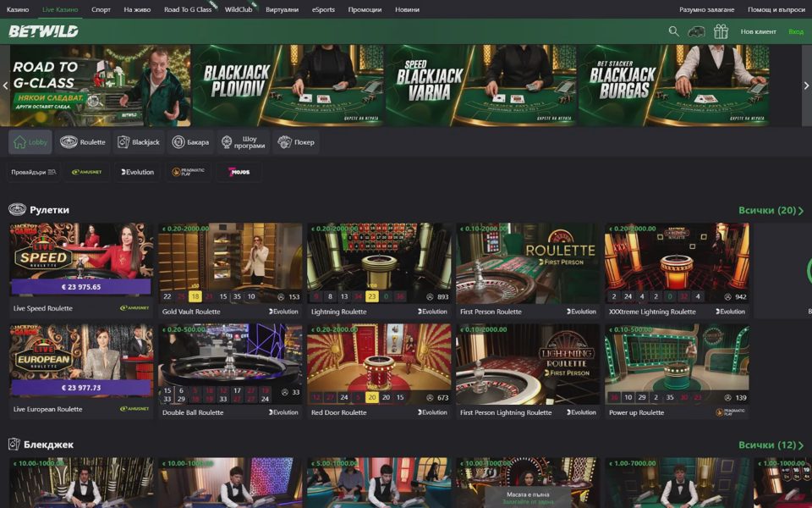Launch First Person Lightning Roulette game
This screenshot has height=508, width=812.
[x=528, y=371]
